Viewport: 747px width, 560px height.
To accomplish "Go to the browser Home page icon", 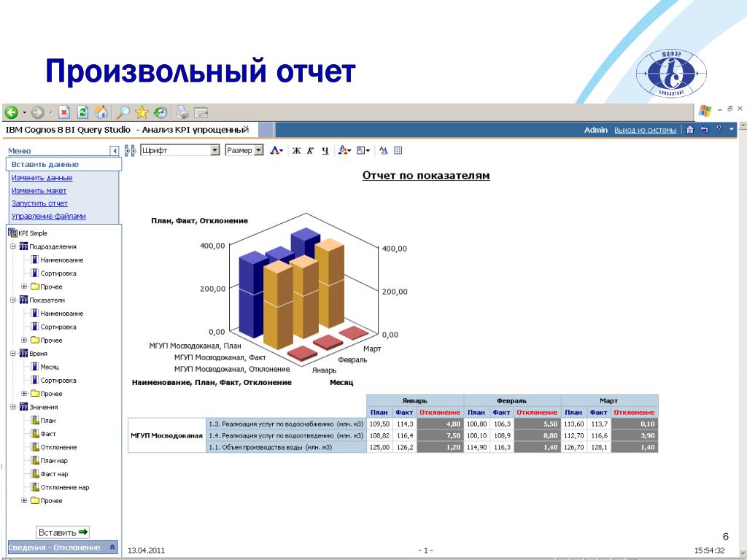I will click(x=101, y=112).
